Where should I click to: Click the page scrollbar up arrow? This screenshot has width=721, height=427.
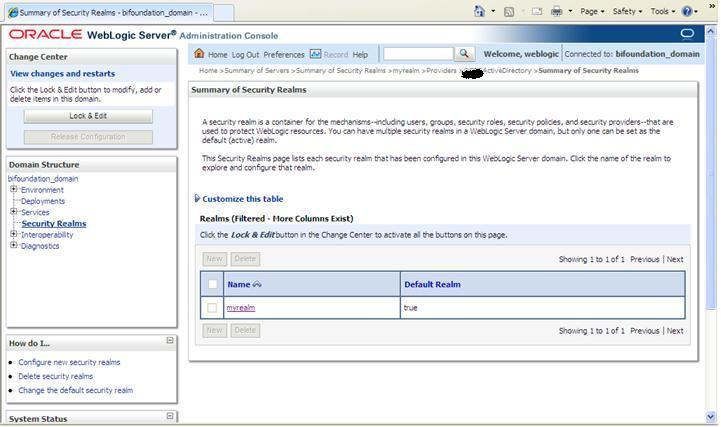[x=710, y=32]
